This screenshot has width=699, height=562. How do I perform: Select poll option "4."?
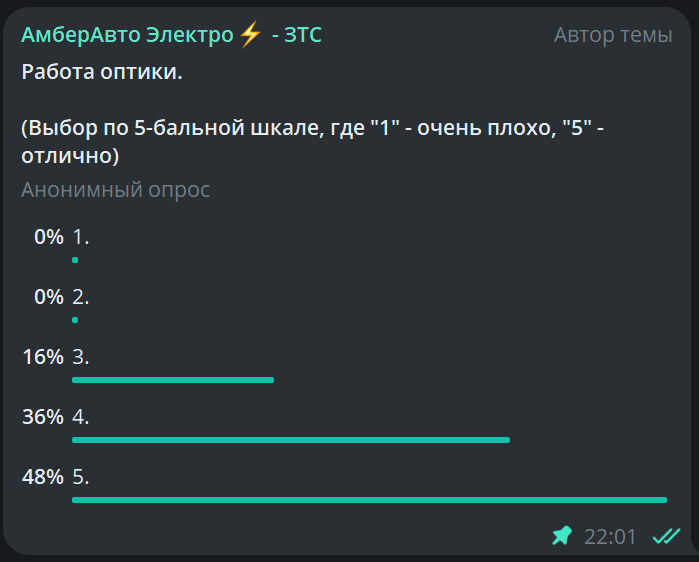click(81, 417)
